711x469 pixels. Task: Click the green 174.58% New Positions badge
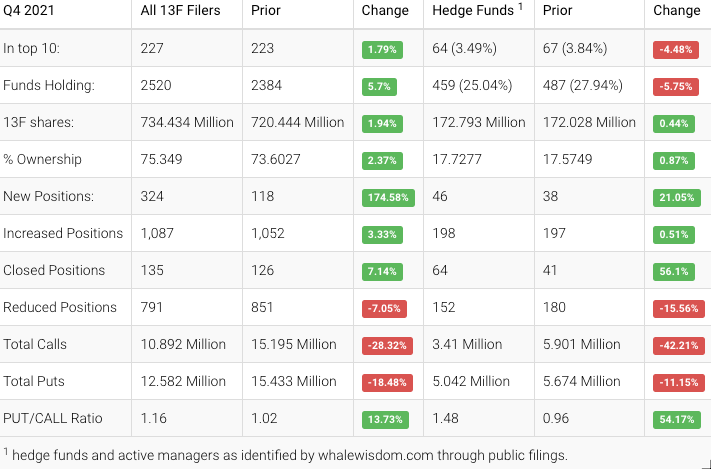387,197
